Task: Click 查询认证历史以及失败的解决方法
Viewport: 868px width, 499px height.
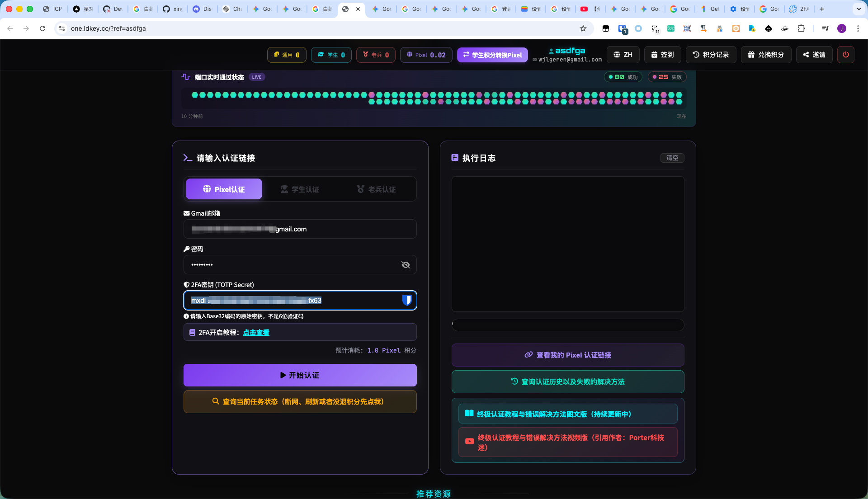Action: click(568, 381)
